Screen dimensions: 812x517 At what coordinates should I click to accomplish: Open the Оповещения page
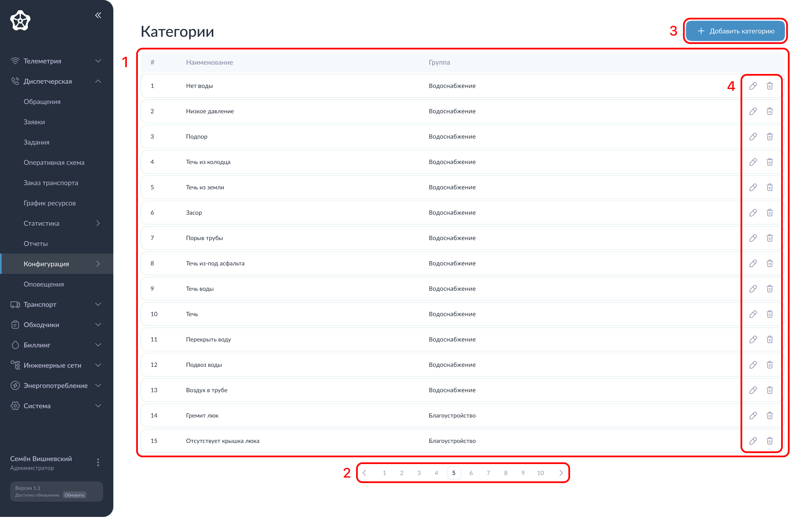pyautogui.click(x=44, y=284)
